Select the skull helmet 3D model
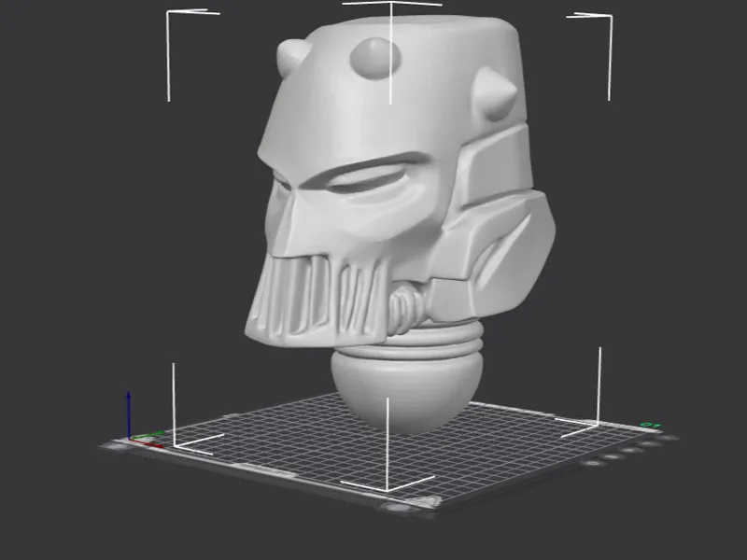The width and height of the screenshot is (747, 560). (x=400, y=224)
